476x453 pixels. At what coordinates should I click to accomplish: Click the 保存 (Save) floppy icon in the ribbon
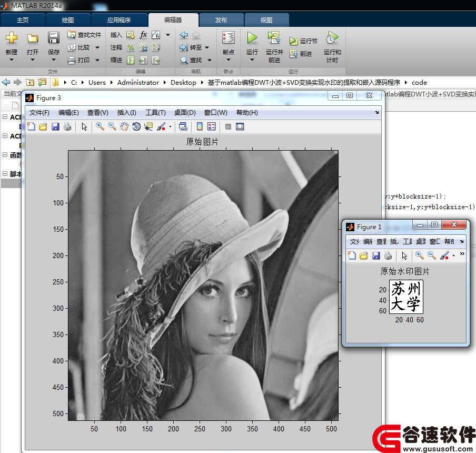(53, 38)
